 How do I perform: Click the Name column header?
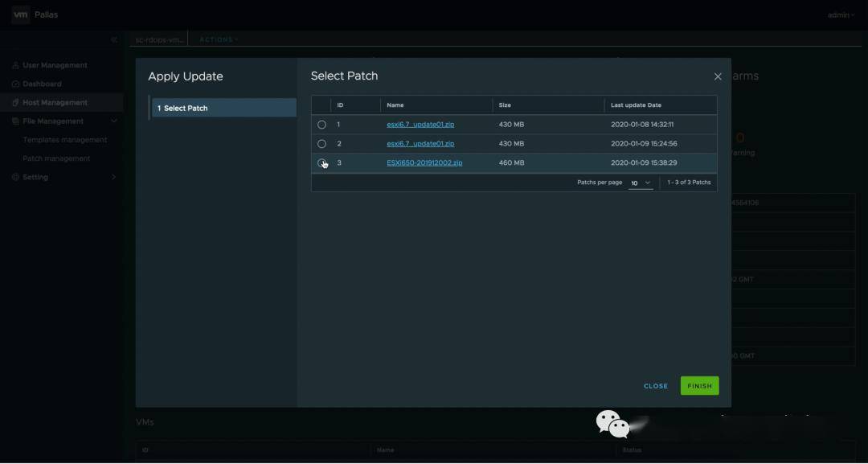(x=395, y=105)
